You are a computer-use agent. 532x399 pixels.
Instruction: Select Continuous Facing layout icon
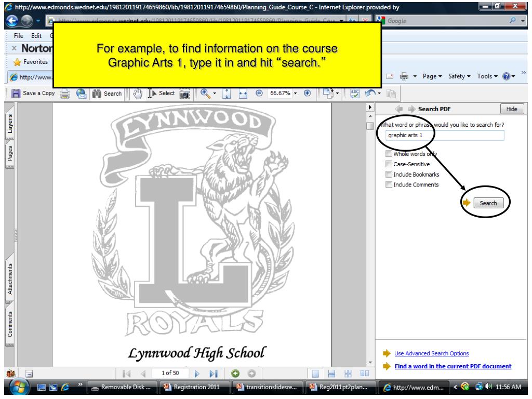click(348, 374)
